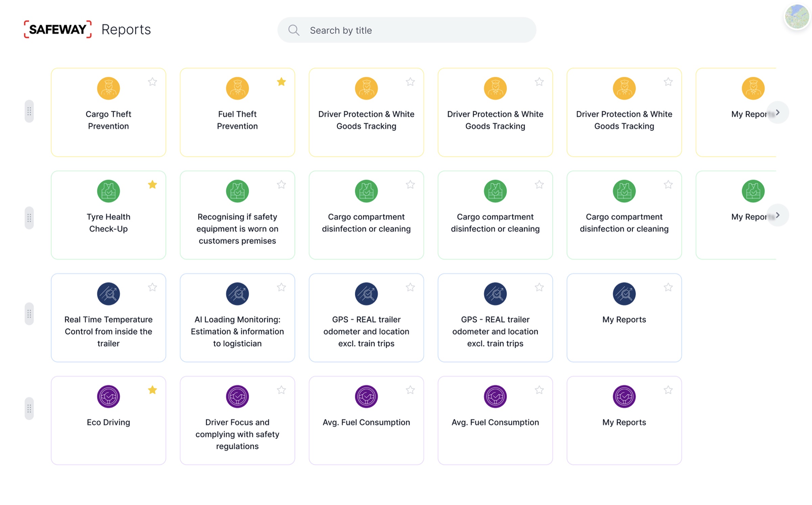
Task: Click the orange driver icon on Cargo Theft Prevention
Action: click(x=108, y=88)
